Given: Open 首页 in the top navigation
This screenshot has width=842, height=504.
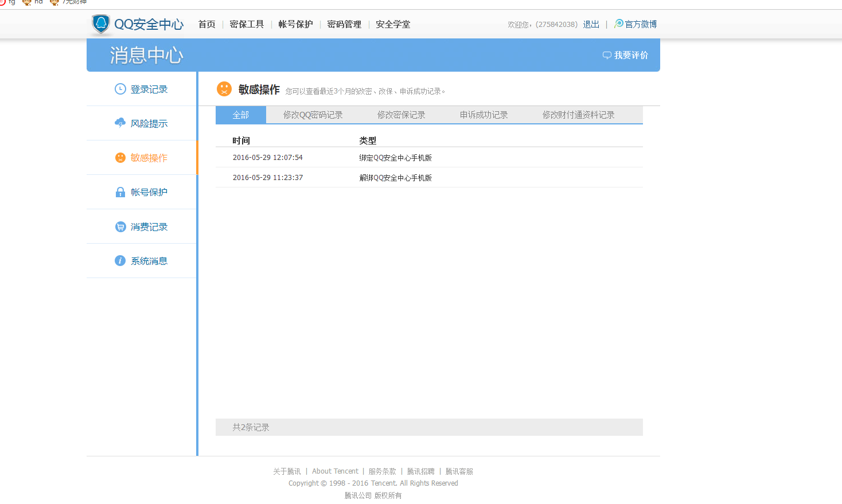Looking at the screenshot, I should pyautogui.click(x=207, y=24).
